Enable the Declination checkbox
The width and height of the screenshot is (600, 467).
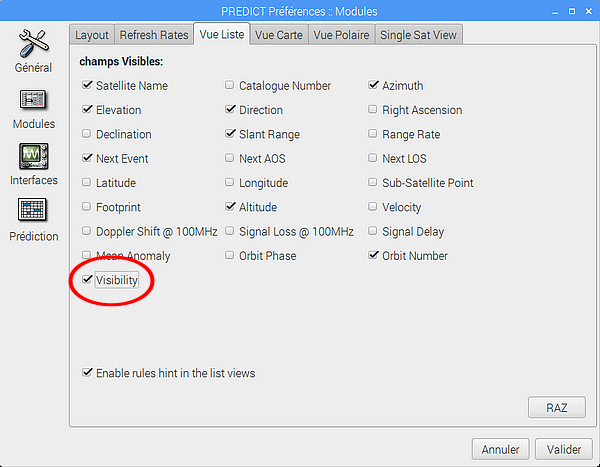click(x=86, y=134)
